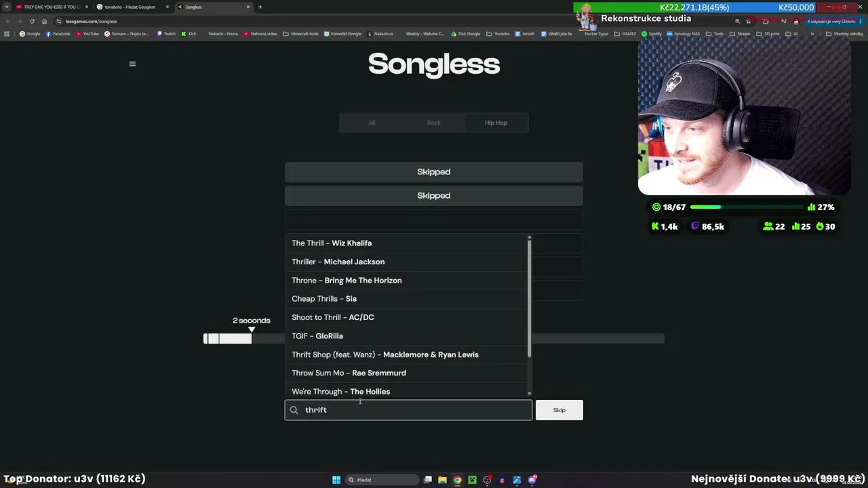Image resolution: width=868 pixels, height=488 pixels.
Task: Focus the song search field containing thrift
Action: (x=408, y=410)
